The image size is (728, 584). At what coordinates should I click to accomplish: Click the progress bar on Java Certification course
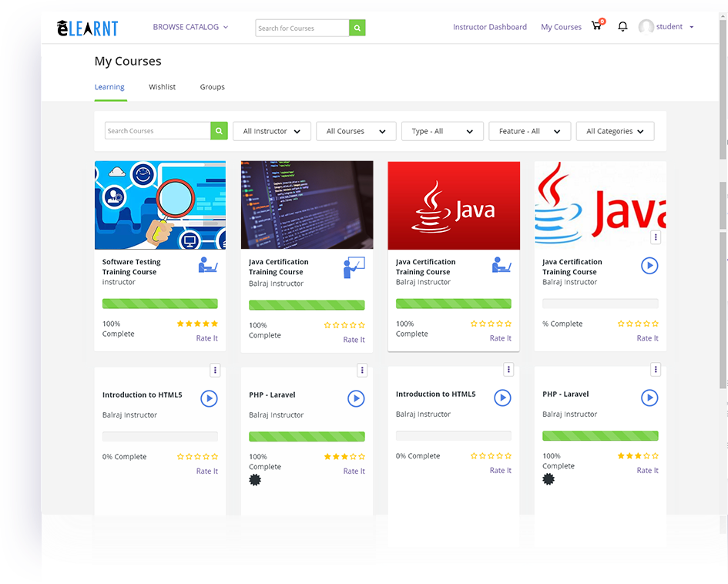[453, 304]
